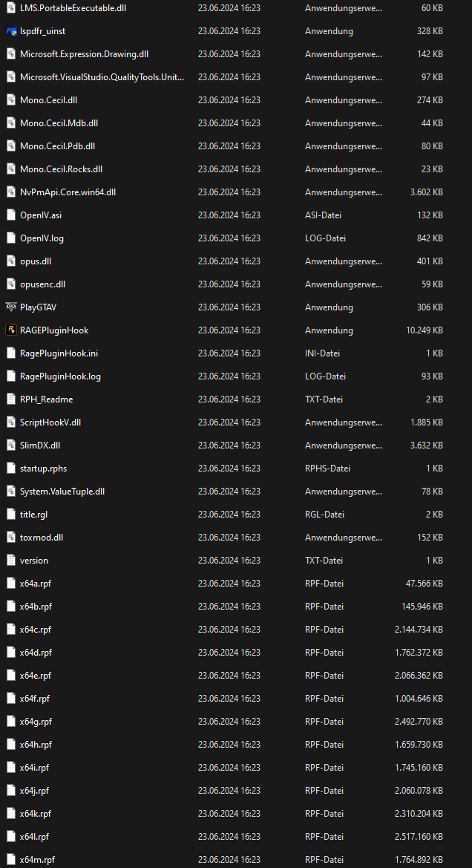
Task: Select the startup.rphs file name
Action: [43, 468]
